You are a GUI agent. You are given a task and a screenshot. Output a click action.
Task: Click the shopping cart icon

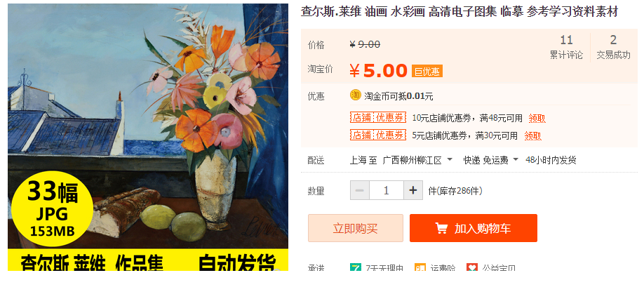[441, 228]
